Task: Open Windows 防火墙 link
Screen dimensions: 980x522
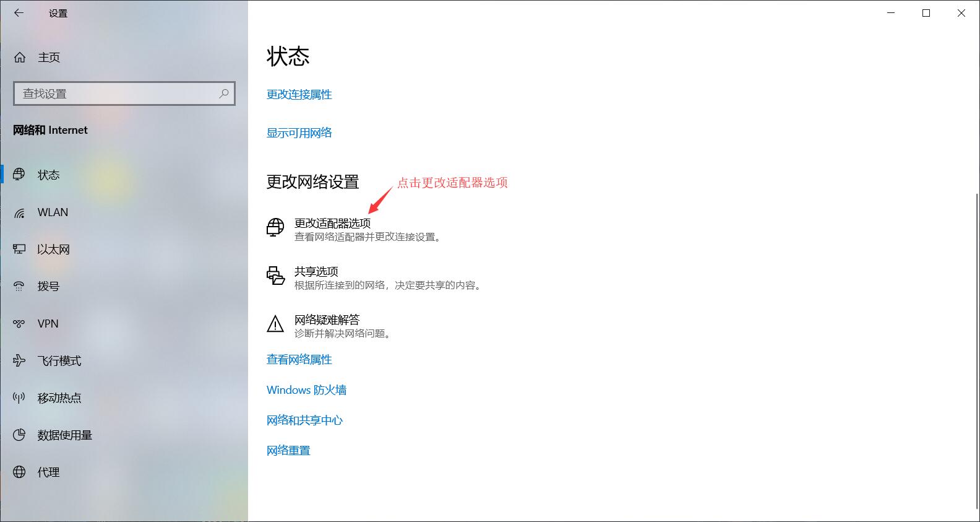Action: tap(306, 389)
